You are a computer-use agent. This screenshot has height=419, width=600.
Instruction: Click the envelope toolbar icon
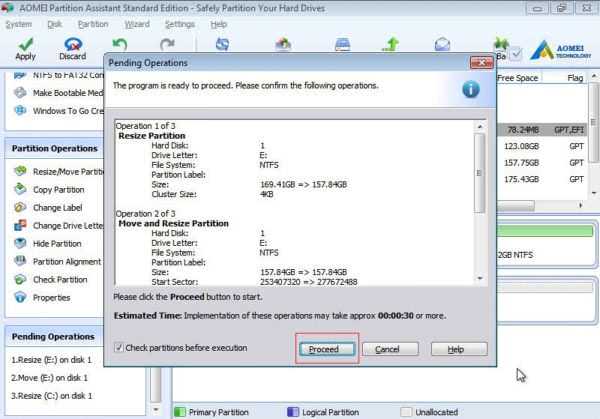coord(442,44)
